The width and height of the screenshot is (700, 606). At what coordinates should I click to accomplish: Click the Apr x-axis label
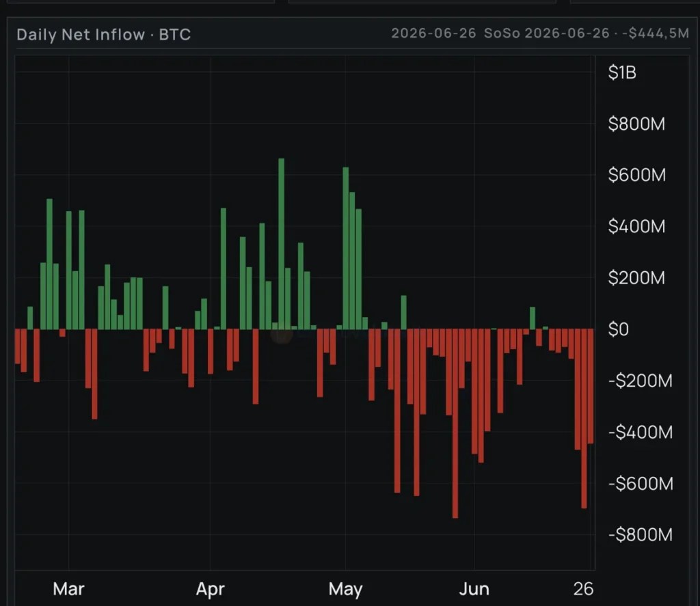coord(210,589)
